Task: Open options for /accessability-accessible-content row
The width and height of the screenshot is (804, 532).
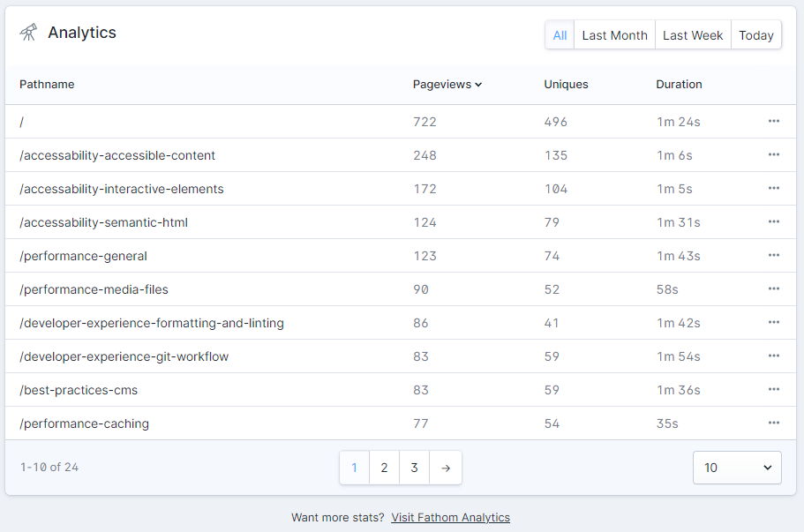Action: pyautogui.click(x=774, y=154)
